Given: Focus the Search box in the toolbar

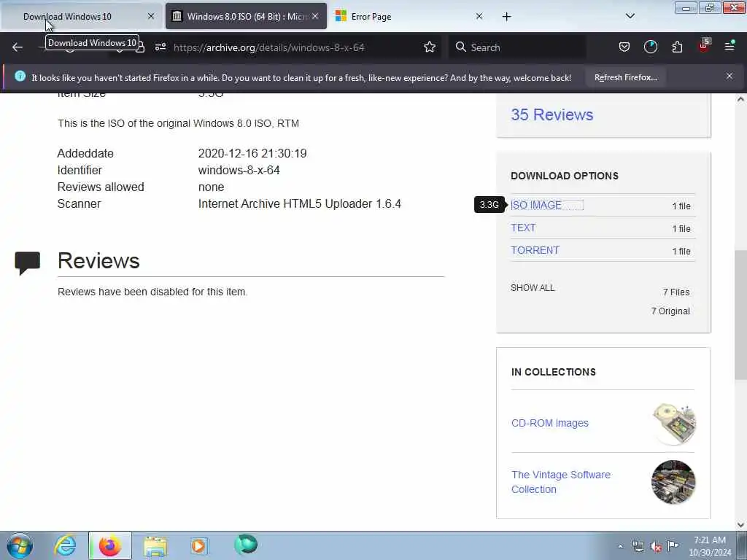Looking at the screenshot, I should 517,47.
